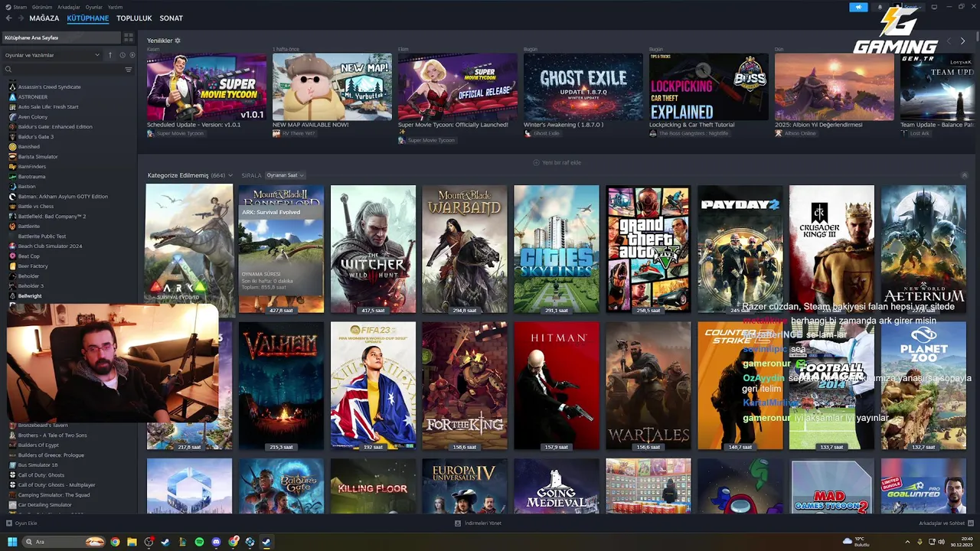Open the Yenilikler settings gear
This screenshot has width=980, height=551.
[178, 41]
